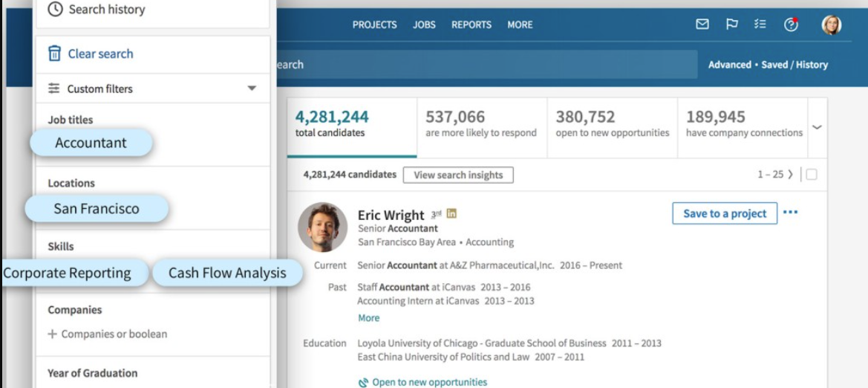Select the open to new opportunities tab

[x=613, y=128]
